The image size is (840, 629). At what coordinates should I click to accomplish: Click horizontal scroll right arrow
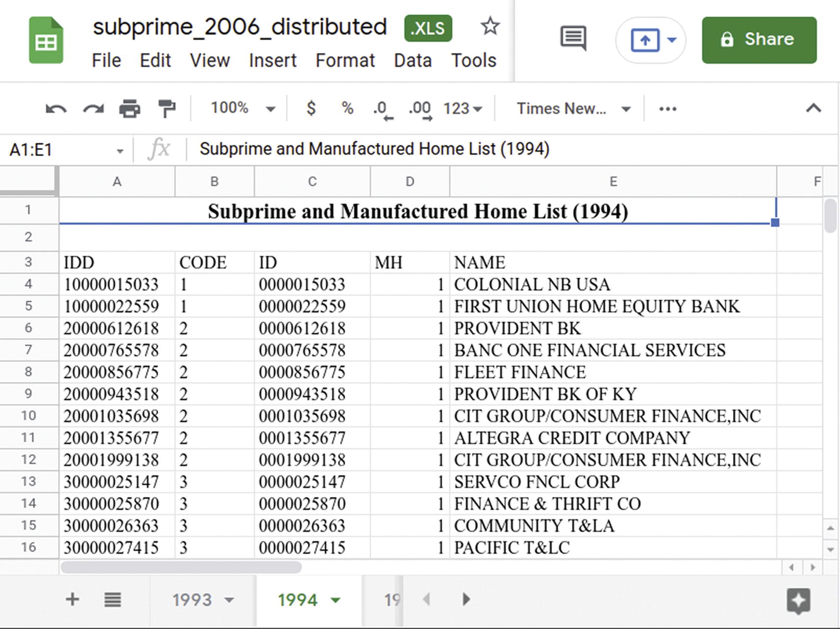pyautogui.click(x=813, y=567)
